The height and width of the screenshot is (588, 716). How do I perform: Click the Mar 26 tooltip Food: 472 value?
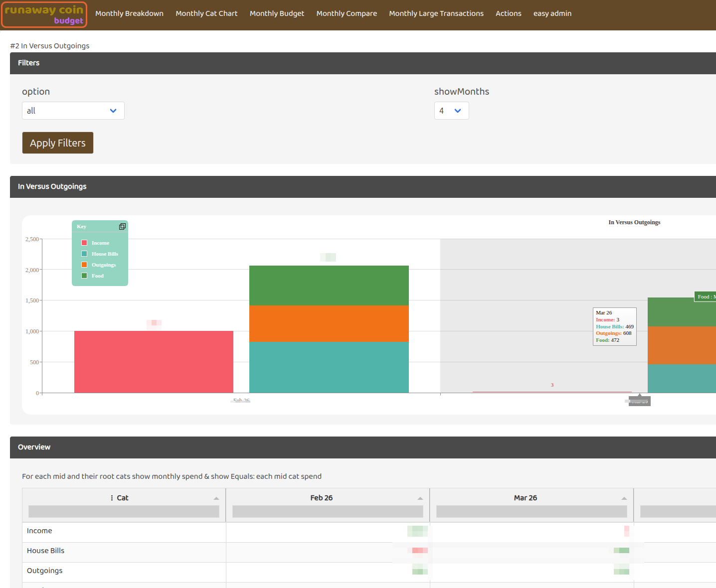tap(607, 340)
